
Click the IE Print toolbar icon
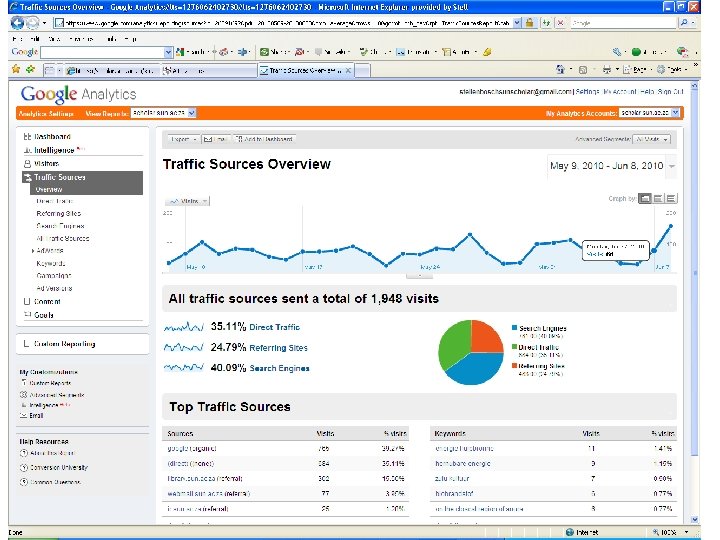point(607,69)
